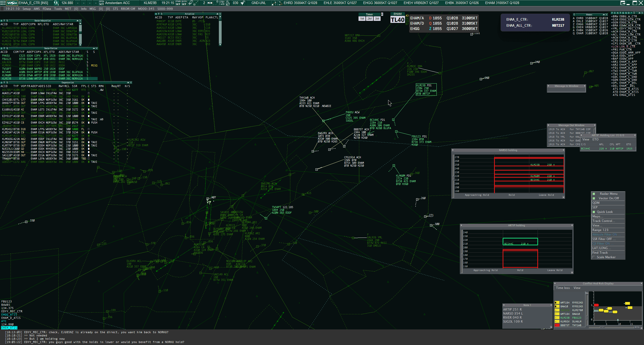Image resolution: width=644 pixels, height=345 pixels.
Task: Click the QUICK SET icon
Action: (184, 3)
